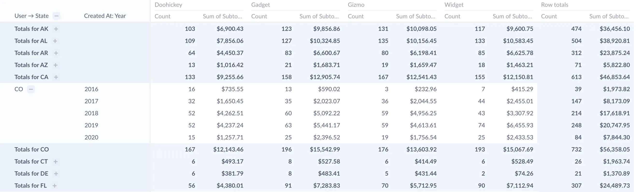Click the 2017 year row for CO

pos(91,101)
